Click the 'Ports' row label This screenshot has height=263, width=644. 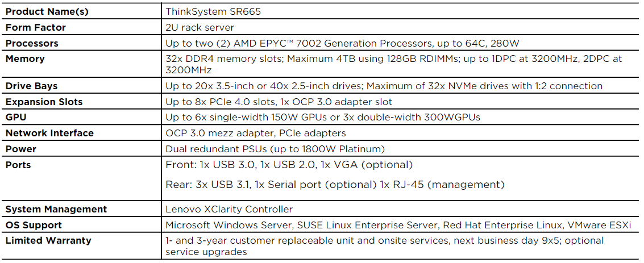pos(18,165)
